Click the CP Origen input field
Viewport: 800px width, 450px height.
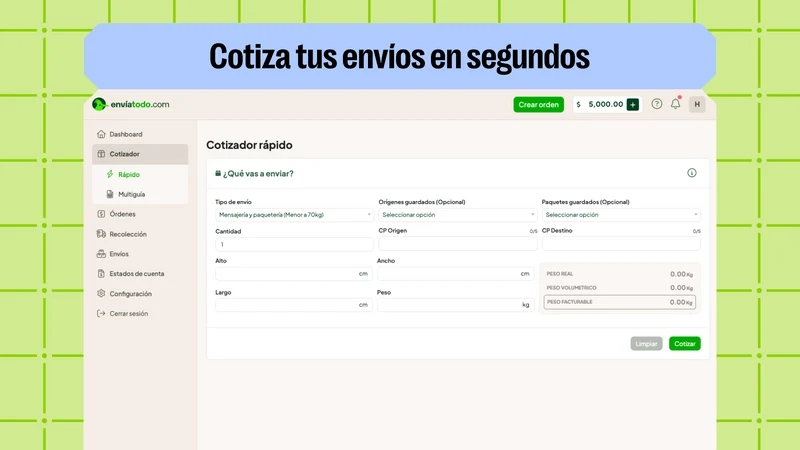pyautogui.click(x=458, y=244)
